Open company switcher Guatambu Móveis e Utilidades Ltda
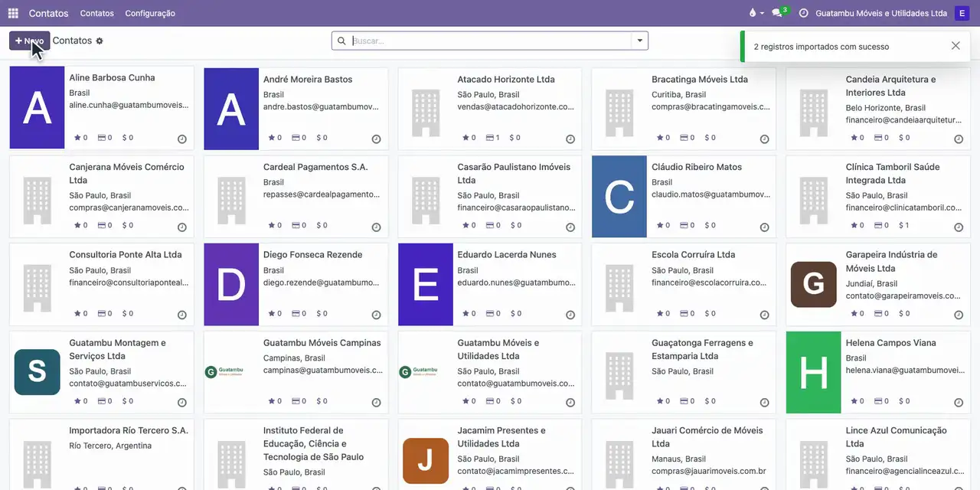 [881, 13]
